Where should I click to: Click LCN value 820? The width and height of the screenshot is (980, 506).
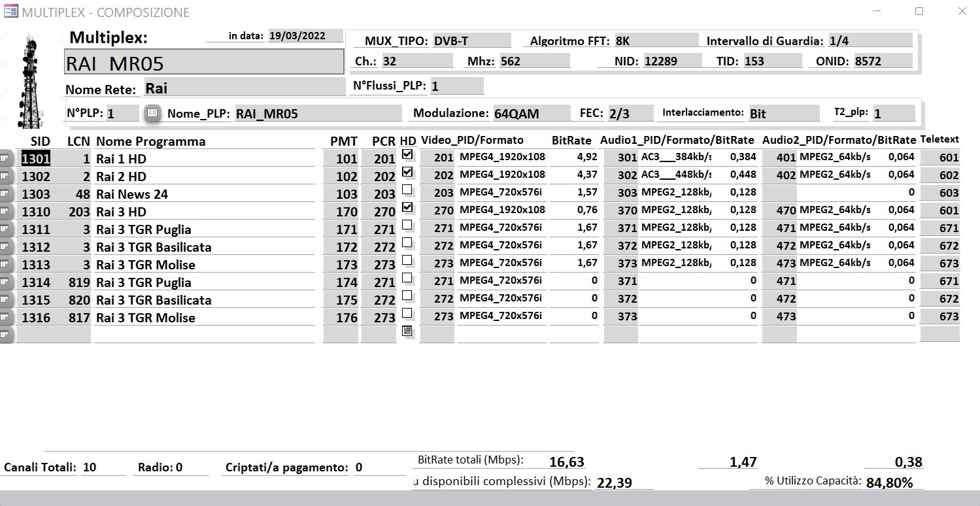coord(78,300)
